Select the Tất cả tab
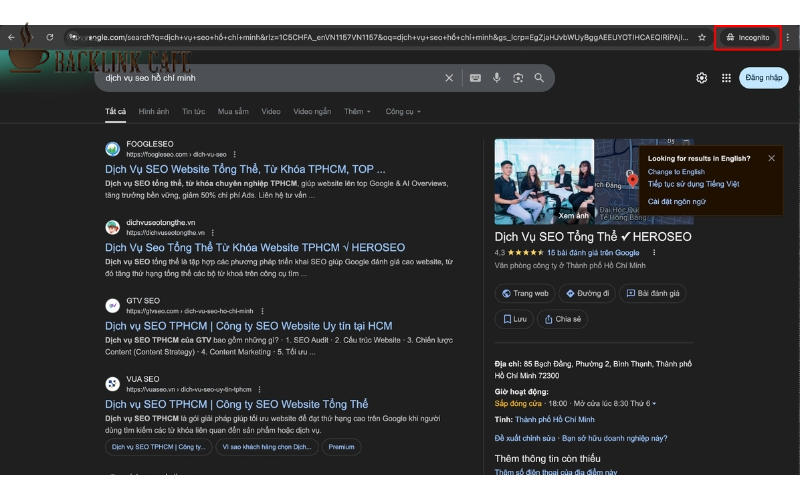800x500 pixels. click(115, 111)
